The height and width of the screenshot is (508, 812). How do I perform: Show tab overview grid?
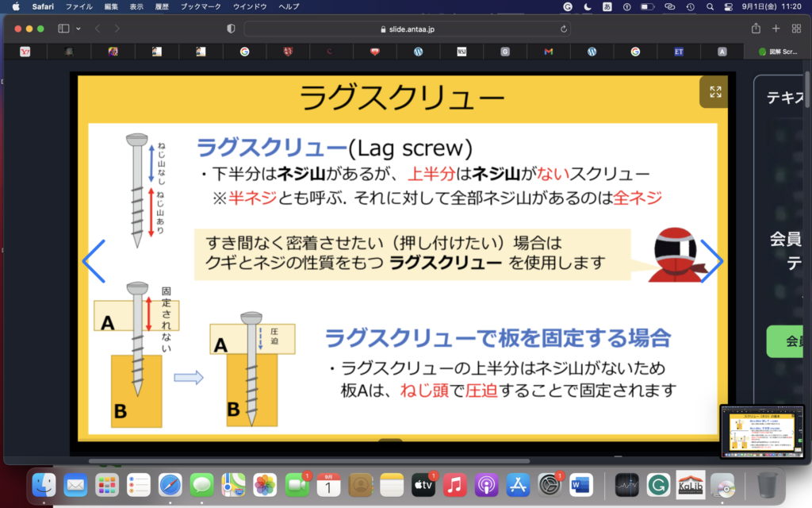click(x=796, y=29)
